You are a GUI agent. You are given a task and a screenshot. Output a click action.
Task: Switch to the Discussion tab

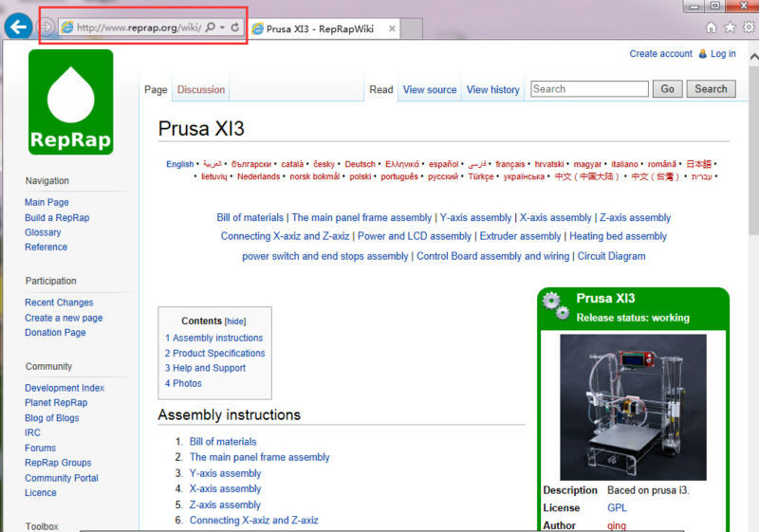coord(201,90)
